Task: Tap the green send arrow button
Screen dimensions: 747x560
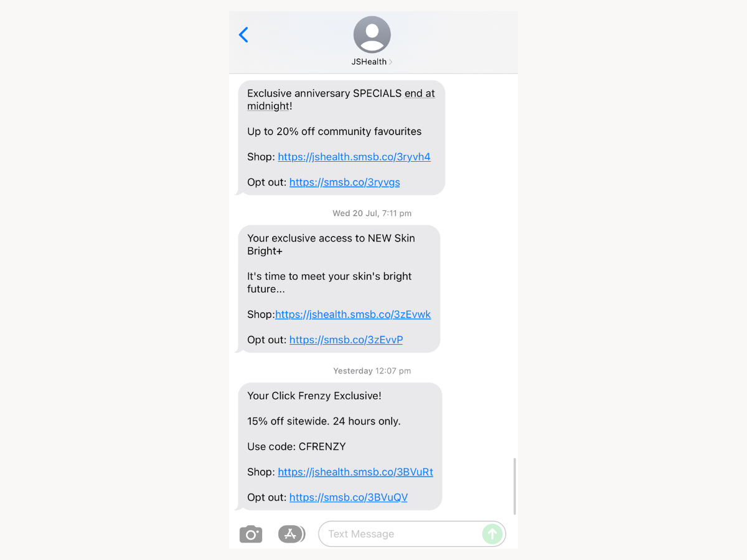Action: click(x=492, y=534)
